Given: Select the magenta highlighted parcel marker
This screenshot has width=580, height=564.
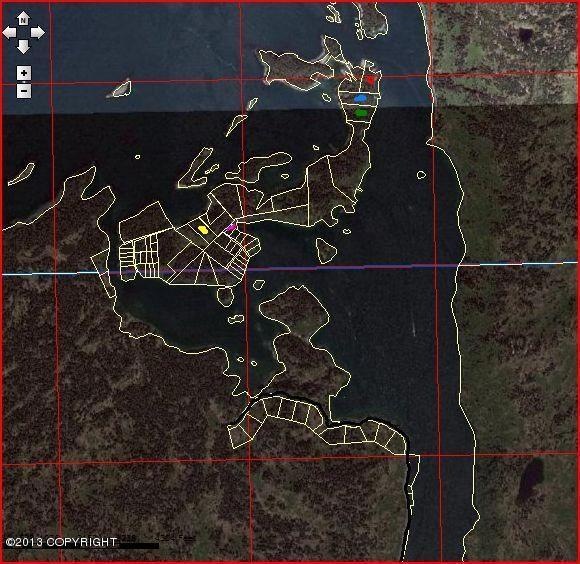Looking at the screenshot, I should (x=231, y=227).
